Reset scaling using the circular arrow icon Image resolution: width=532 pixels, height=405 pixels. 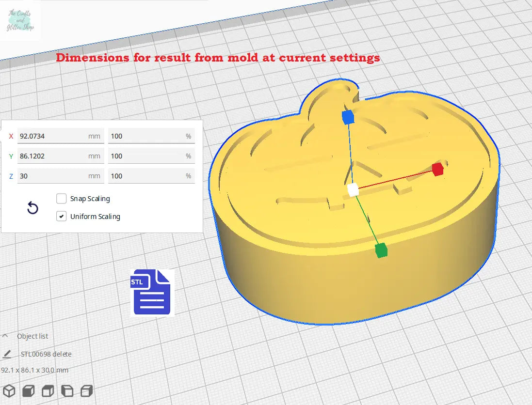click(x=32, y=207)
